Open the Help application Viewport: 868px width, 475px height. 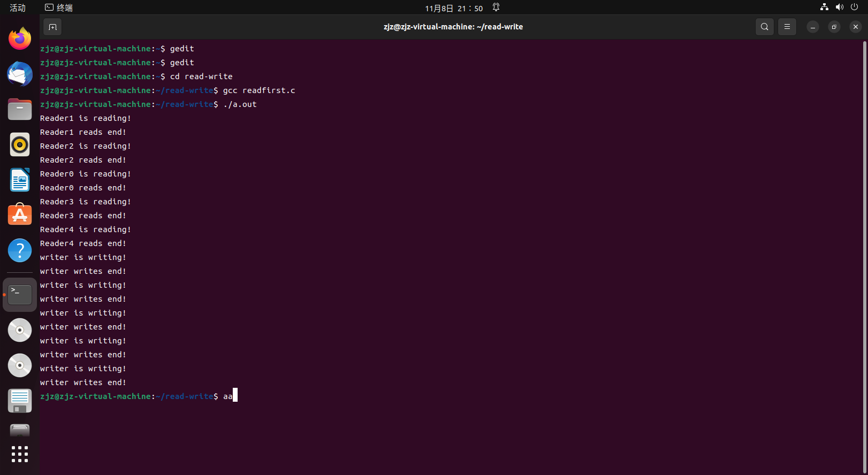[x=20, y=250]
